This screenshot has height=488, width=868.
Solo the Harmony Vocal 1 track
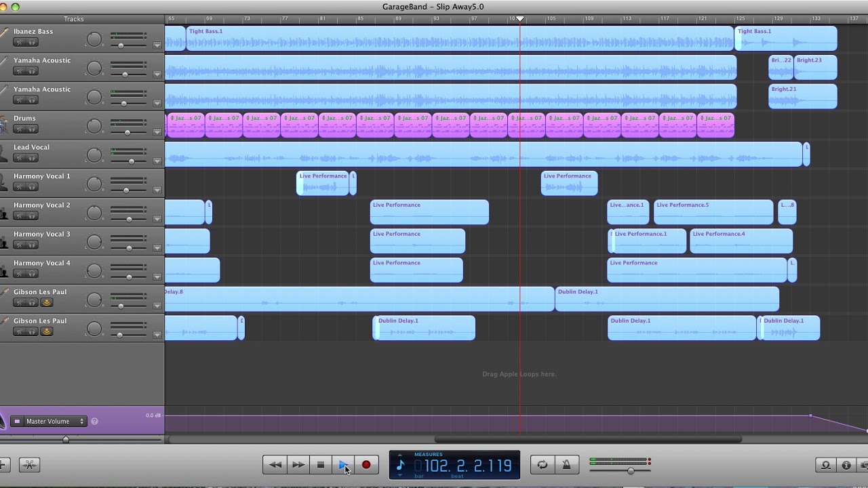[x=31, y=187]
